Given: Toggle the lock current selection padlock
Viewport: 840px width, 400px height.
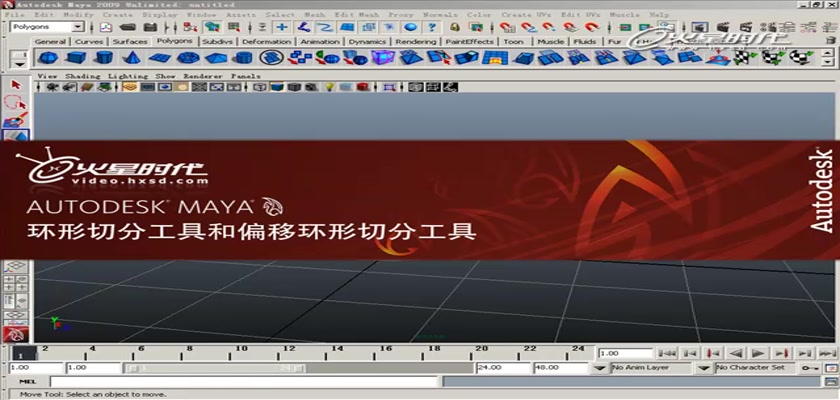Looking at the screenshot, I should pyautogui.click(x=455, y=27).
